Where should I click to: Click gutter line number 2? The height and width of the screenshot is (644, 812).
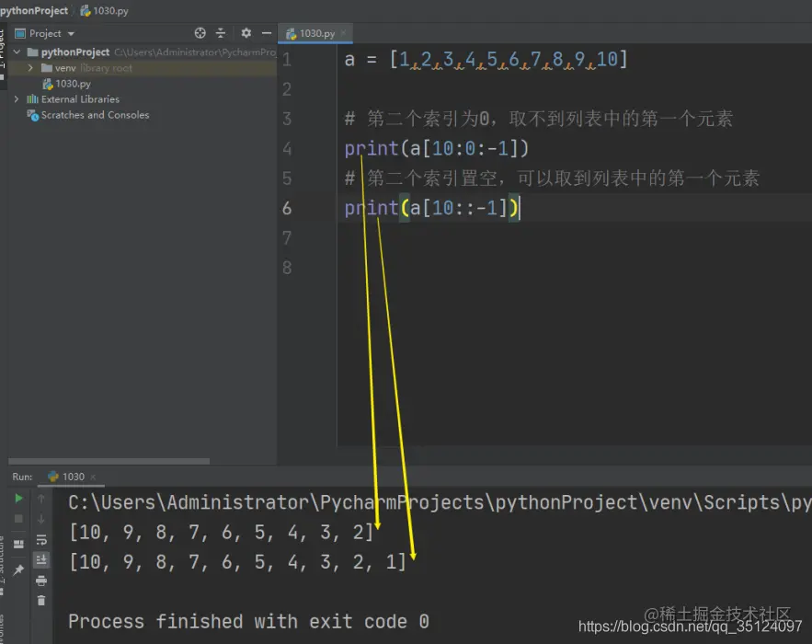pos(286,89)
